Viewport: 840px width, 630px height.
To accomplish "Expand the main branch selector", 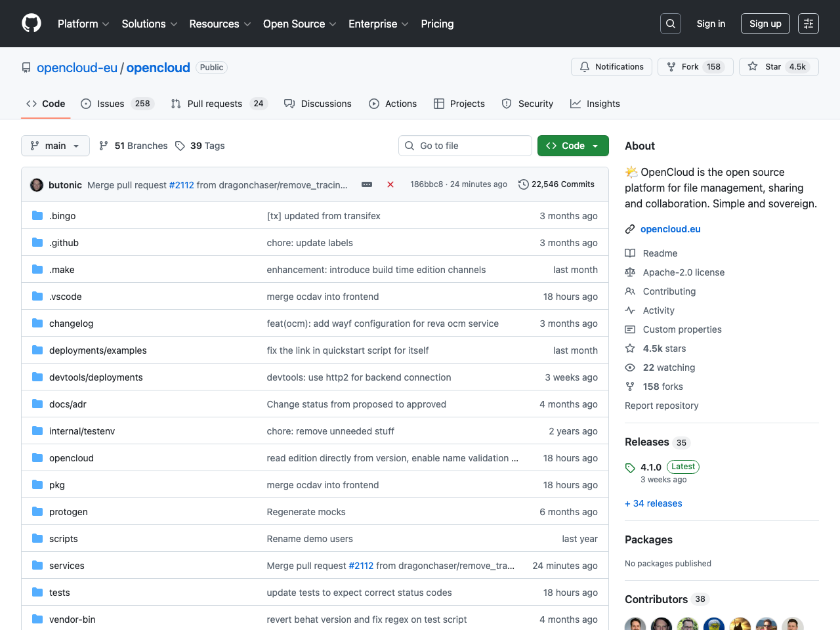I will (x=55, y=146).
